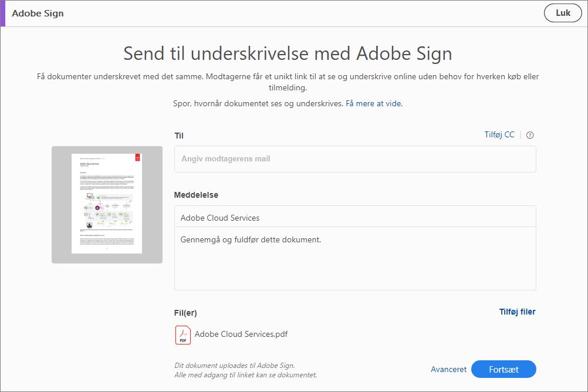Focus the recipient email field under Til
Viewport: 588px width, 392px height.
coord(354,159)
